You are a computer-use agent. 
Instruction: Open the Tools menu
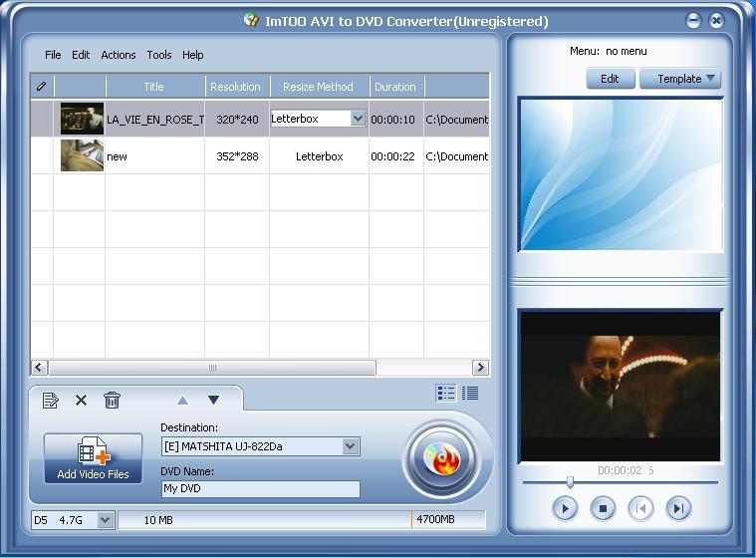159,55
